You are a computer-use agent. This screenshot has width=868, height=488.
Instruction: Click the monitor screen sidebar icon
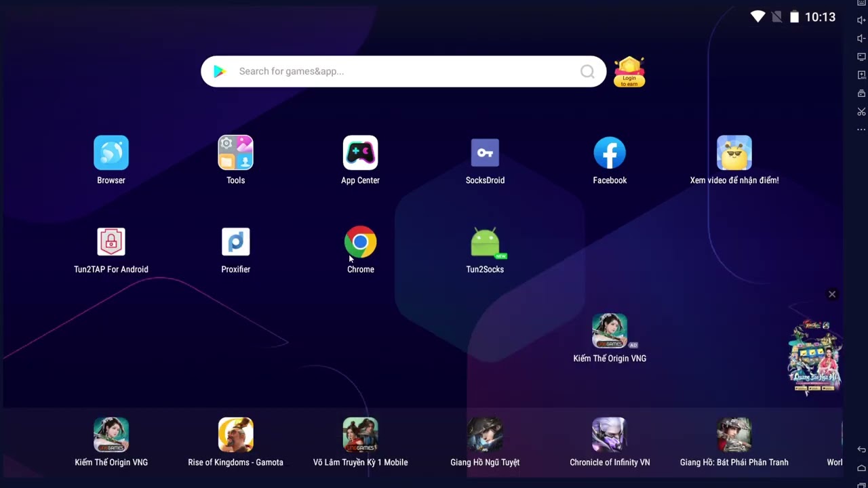861,57
